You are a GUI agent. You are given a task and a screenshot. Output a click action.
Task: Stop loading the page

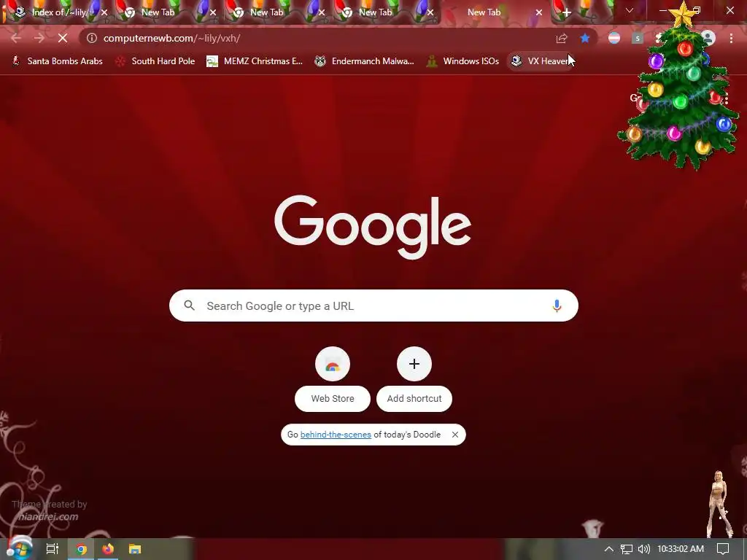coord(63,38)
